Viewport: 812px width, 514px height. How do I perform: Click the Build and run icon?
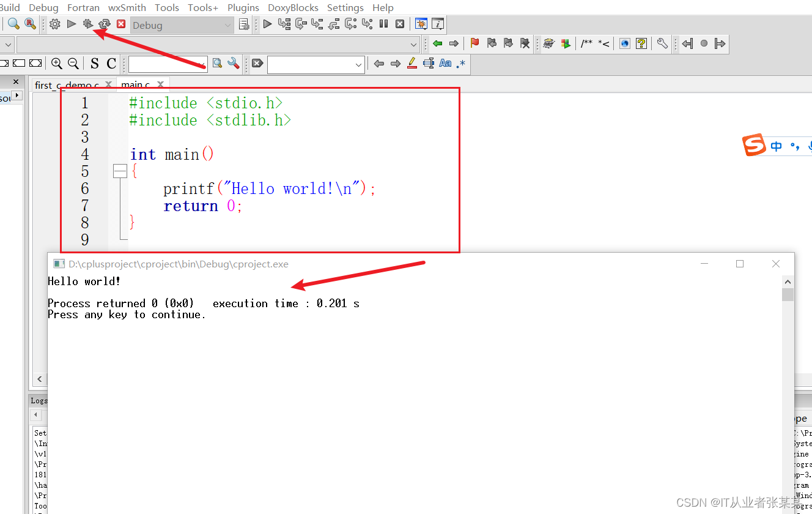pyautogui.click(x=88, y=24)
